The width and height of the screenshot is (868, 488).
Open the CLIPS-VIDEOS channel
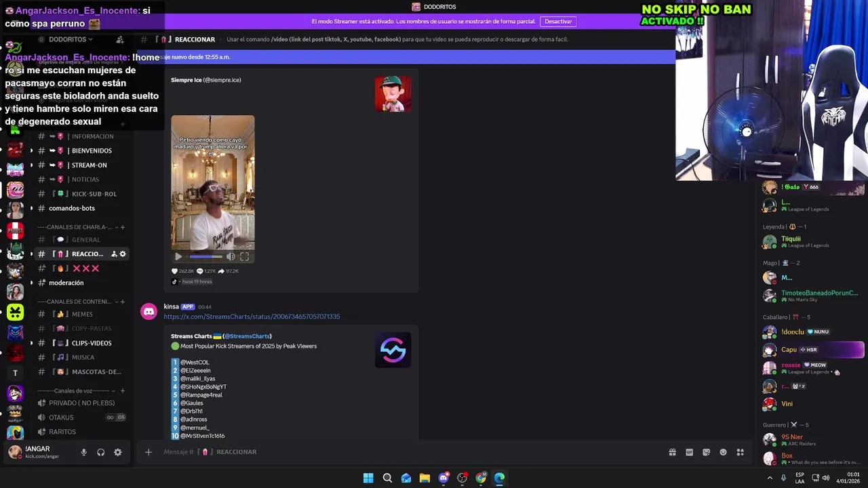81,343
